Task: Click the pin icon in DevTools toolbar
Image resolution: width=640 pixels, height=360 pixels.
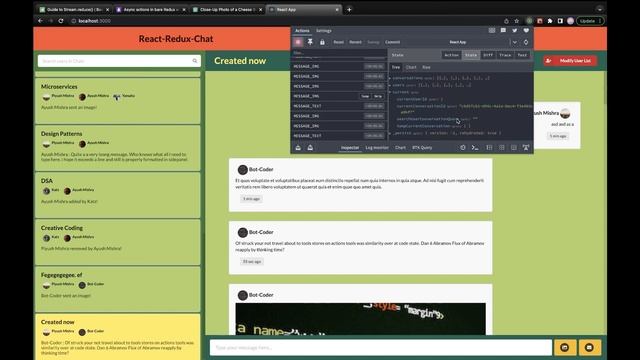Action: pos(310,42)
